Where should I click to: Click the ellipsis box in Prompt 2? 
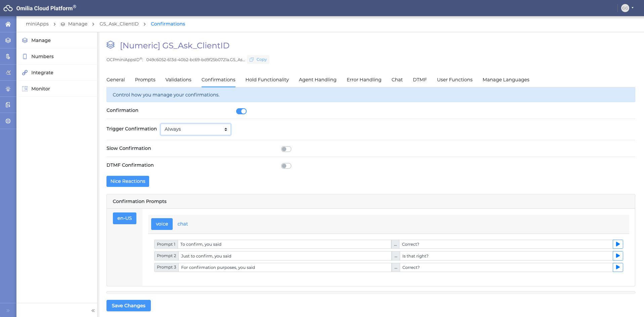pyautogui.click(x=396, y=256)
